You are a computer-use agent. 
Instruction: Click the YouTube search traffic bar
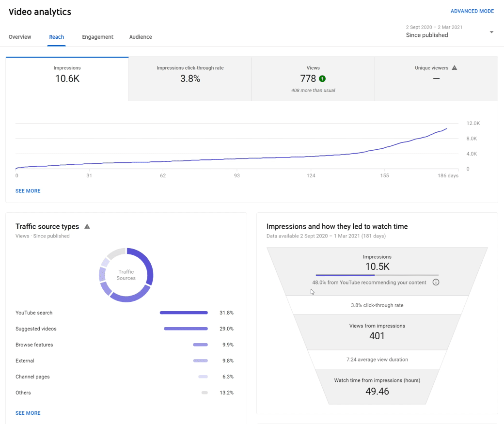click(184, 313)
